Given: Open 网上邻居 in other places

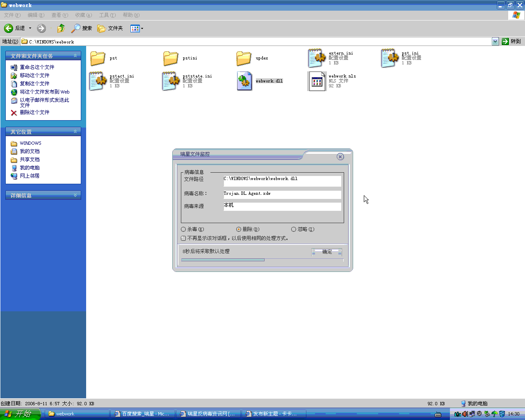Looking at the screenshot, I should click(x=30, y=176).
